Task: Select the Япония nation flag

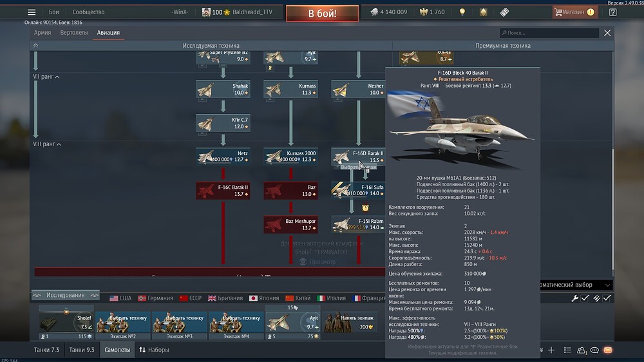Action: [262, 298]
